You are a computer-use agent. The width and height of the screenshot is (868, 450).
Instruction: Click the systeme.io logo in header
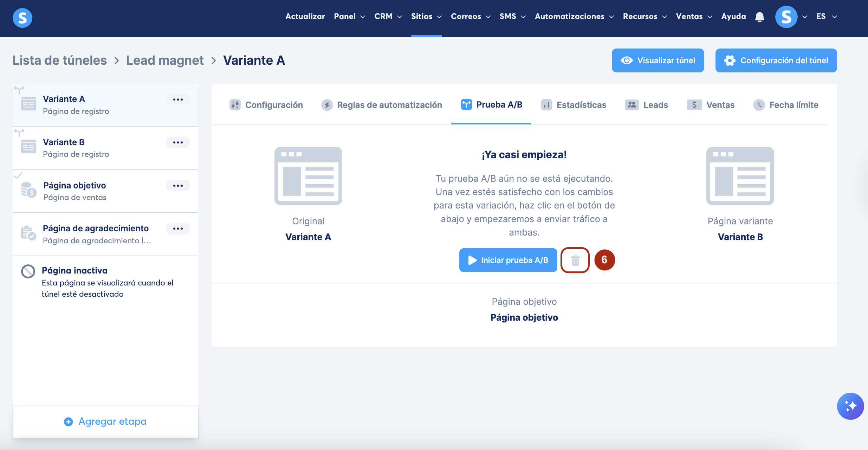point(22,18)
